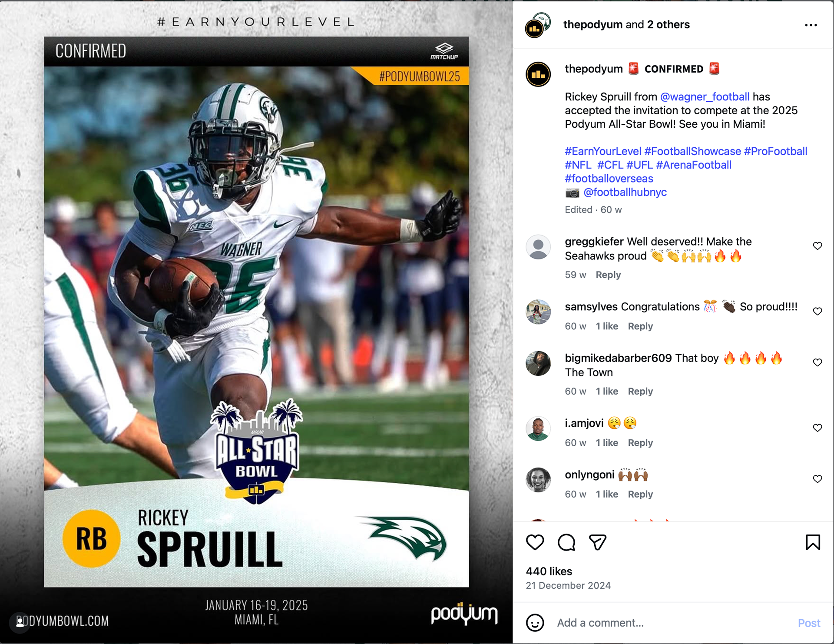Share post via paper plane icon
The height and width of the screenshot is (644, 834).
pyautogui.click(x=598, y=542)
